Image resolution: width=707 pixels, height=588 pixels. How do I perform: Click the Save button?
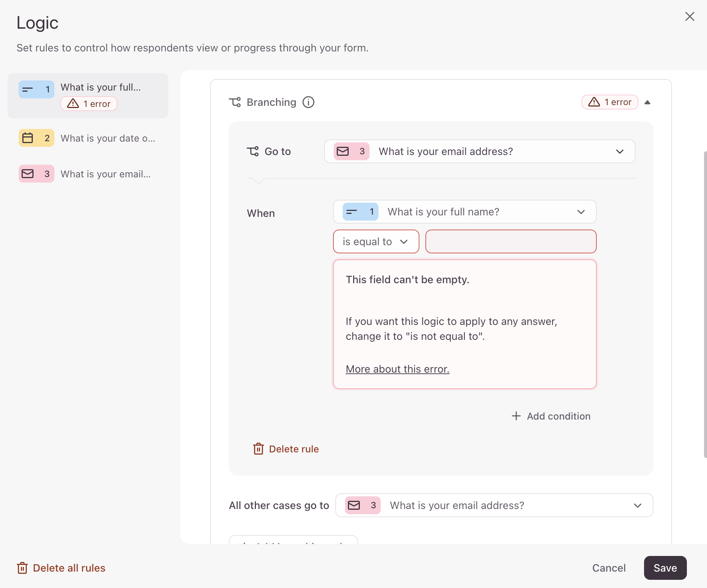pos(665,568)
